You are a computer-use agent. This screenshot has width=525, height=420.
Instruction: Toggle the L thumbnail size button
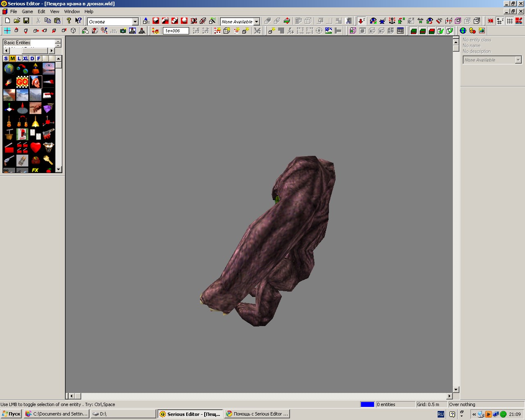(19, 59)
